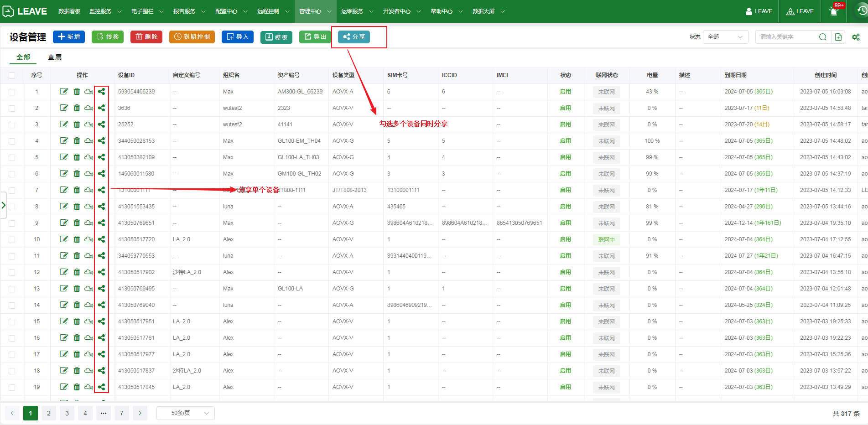The width and height of the screenshot is (868, 425).
Task: Toggle the select-all checkbox in table header
Action: pyautogui.click(x=12, y=76)
